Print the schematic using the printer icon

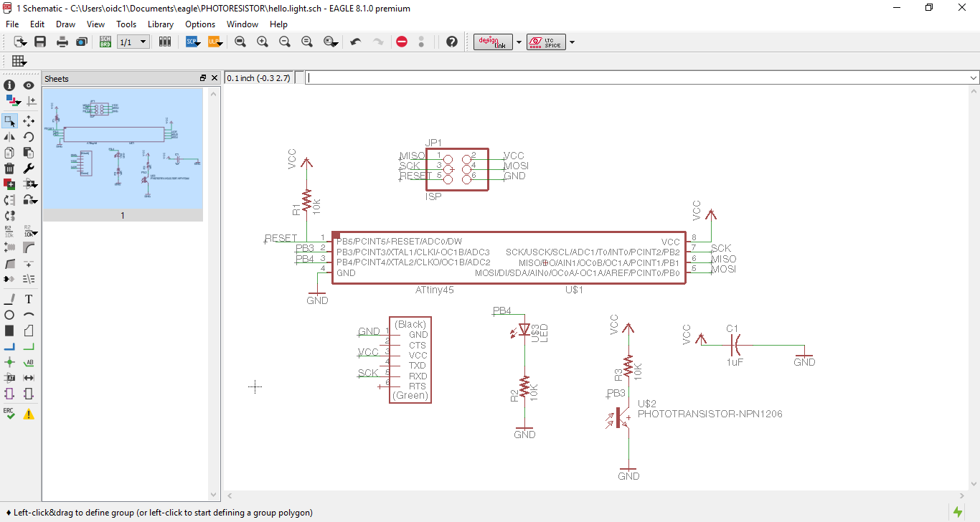[62, 42]
